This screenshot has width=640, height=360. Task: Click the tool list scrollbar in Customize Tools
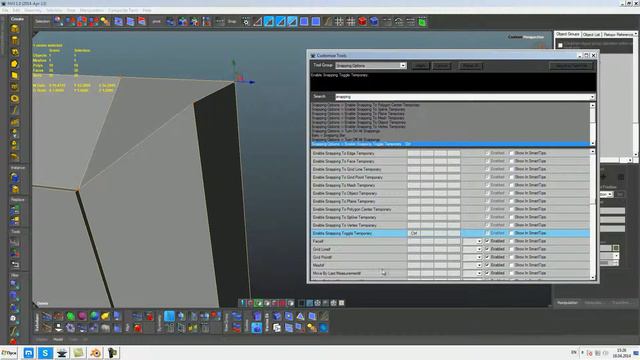point(593,214)
